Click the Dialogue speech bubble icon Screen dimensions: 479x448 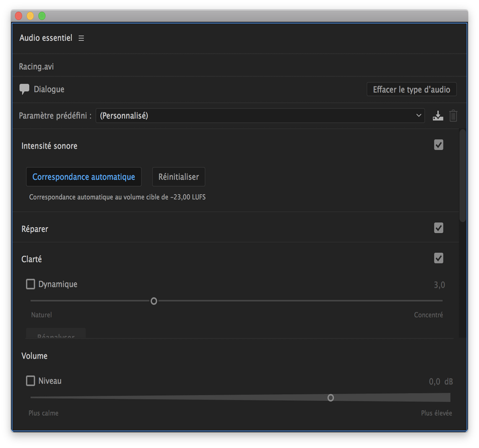tap(24, 89)
